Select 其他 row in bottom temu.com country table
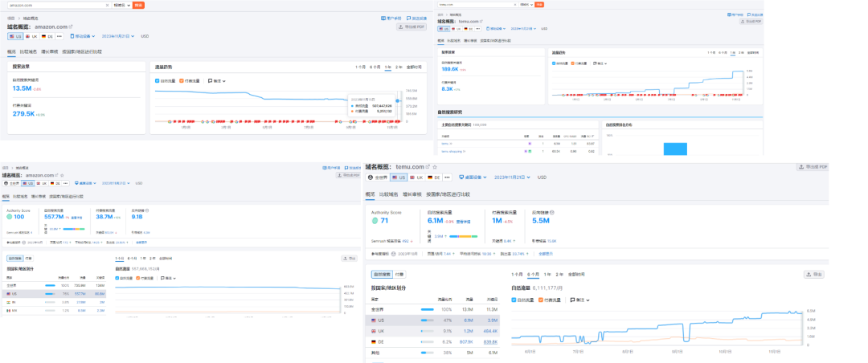868x363 pixels. click(x=434, y=352)
